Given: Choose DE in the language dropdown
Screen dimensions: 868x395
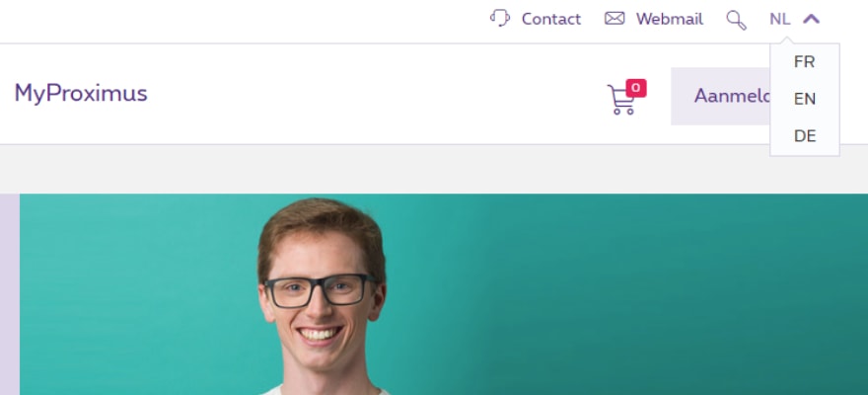Looking at the screenshot, I should pos(805,136).
